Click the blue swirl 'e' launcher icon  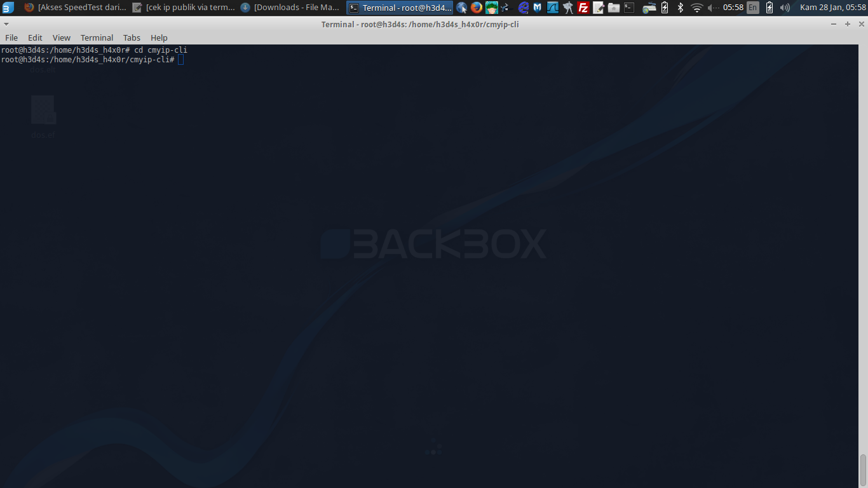point(524,8)
